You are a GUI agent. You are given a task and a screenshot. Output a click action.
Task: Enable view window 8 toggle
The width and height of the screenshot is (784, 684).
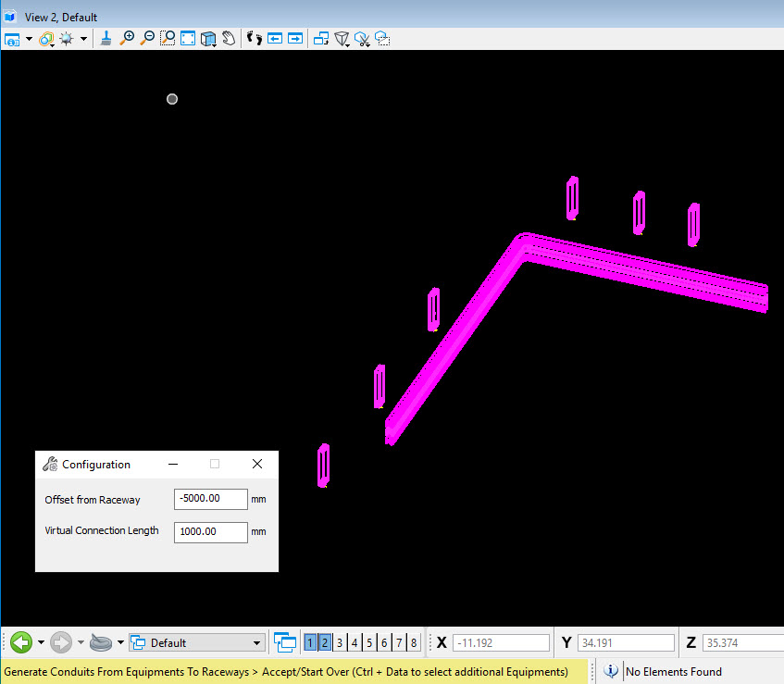coord(413,641)
